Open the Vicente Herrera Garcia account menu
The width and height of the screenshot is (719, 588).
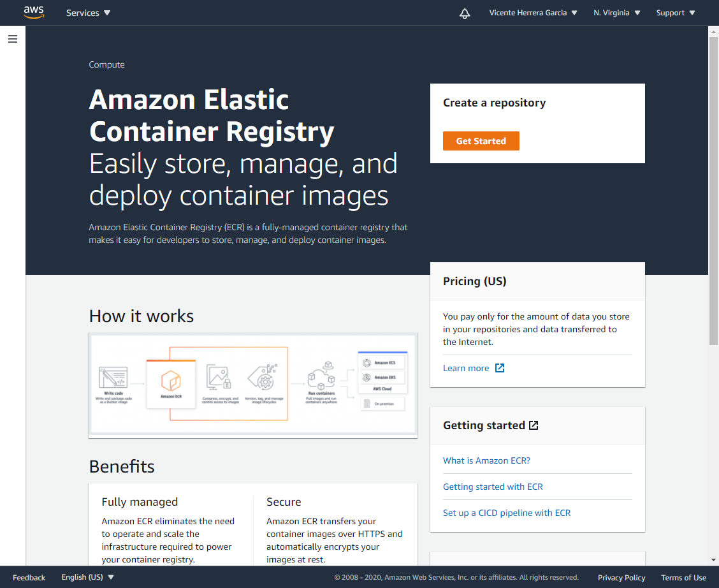[x=533, y=13]
